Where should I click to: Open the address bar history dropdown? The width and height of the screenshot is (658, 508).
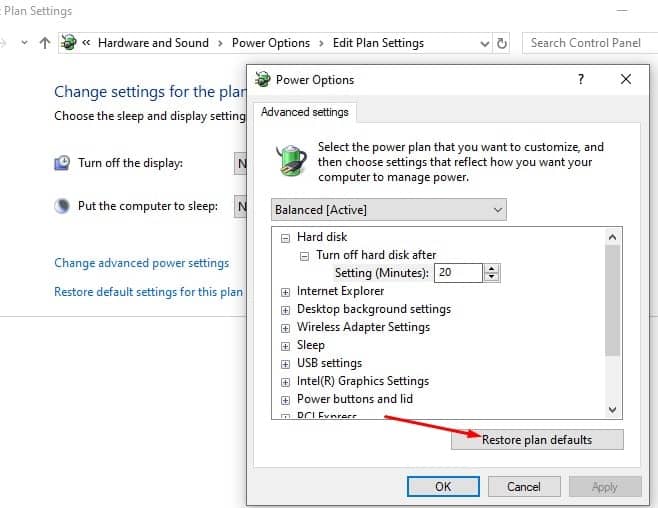(484, 44)
